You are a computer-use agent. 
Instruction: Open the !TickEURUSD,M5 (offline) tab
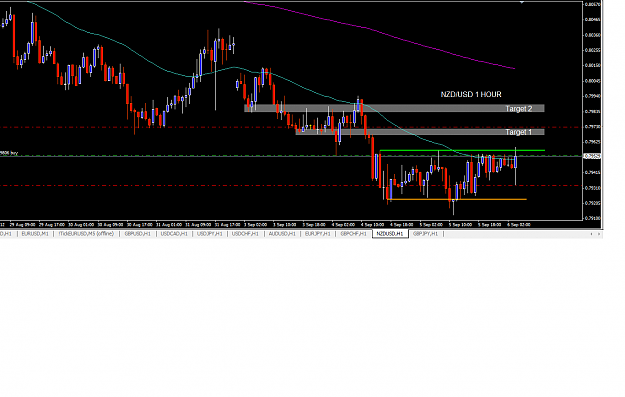[x=86, y=234]
